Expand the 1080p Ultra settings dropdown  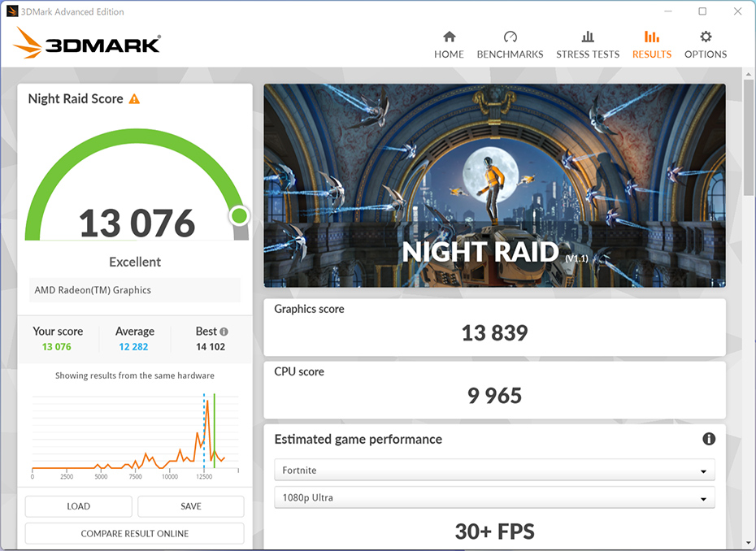494,497
